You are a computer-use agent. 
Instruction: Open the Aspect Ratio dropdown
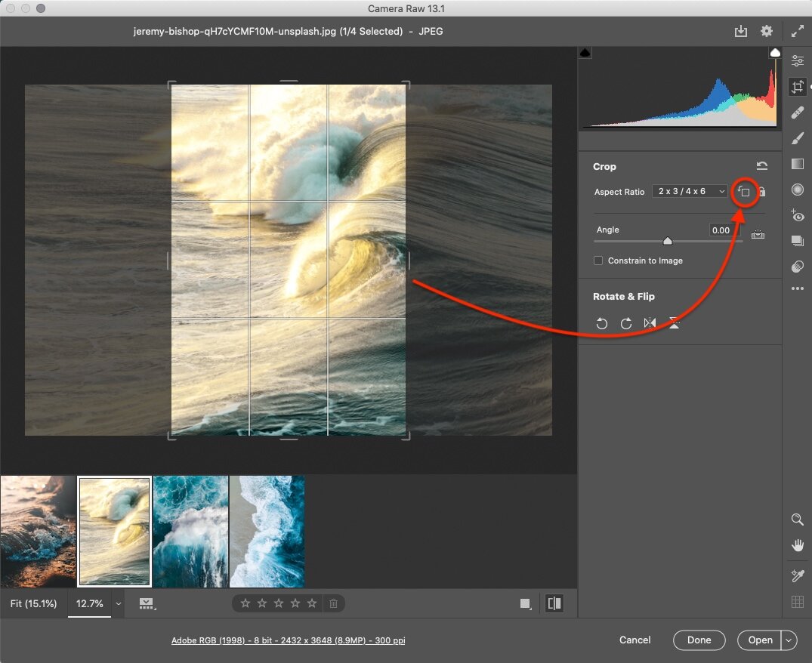point(690,192)
